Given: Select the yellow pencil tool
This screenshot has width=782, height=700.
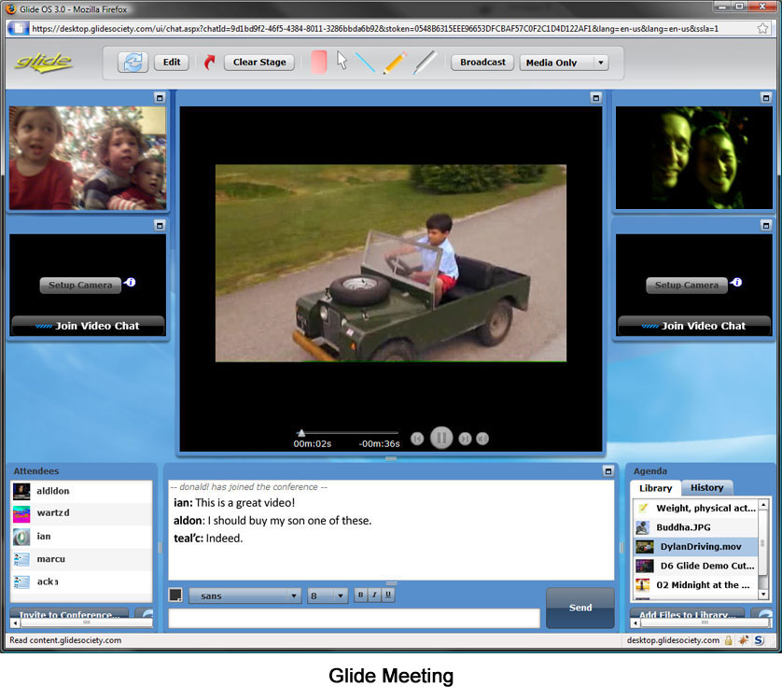Looking at the screenshot, I should pyautogui.click(x=395, y=63).
